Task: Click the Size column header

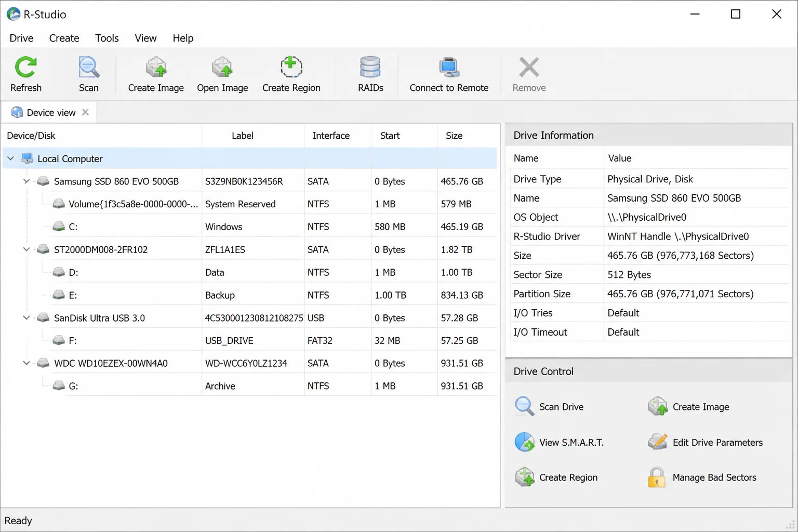Action: (x=468, y=136)
